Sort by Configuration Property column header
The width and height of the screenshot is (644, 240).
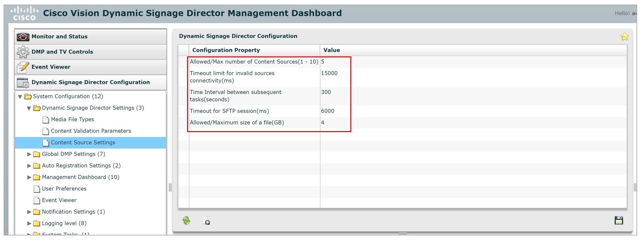[255, 50]
